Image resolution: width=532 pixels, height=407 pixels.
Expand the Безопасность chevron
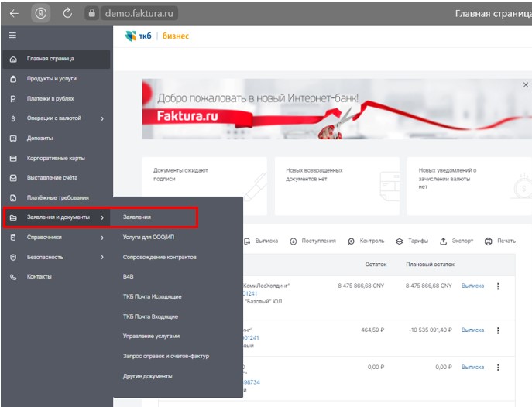coord(102,257)
